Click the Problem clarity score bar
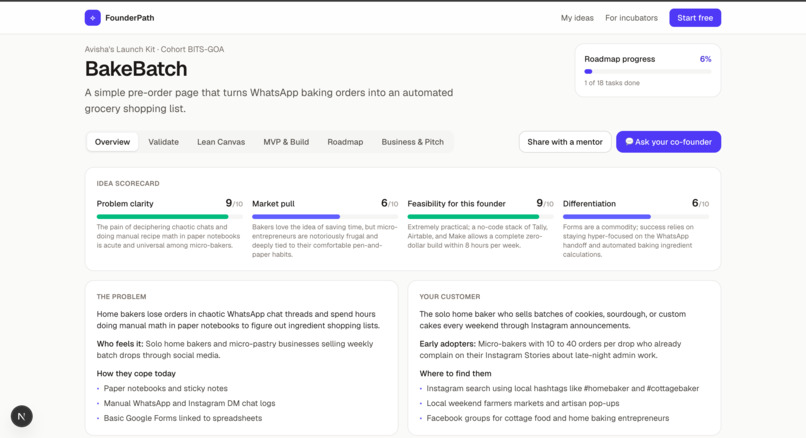 170,217
